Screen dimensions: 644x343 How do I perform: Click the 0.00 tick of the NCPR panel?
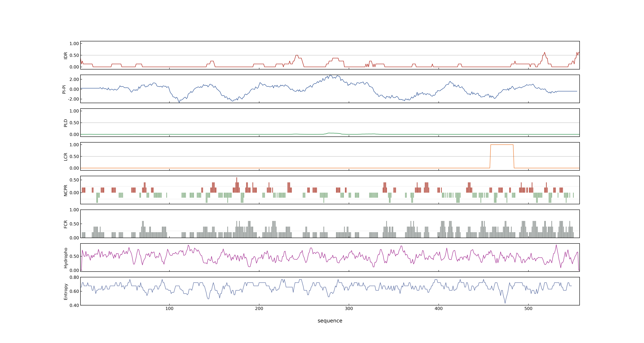pyautogui.click(x=74, y=193)
